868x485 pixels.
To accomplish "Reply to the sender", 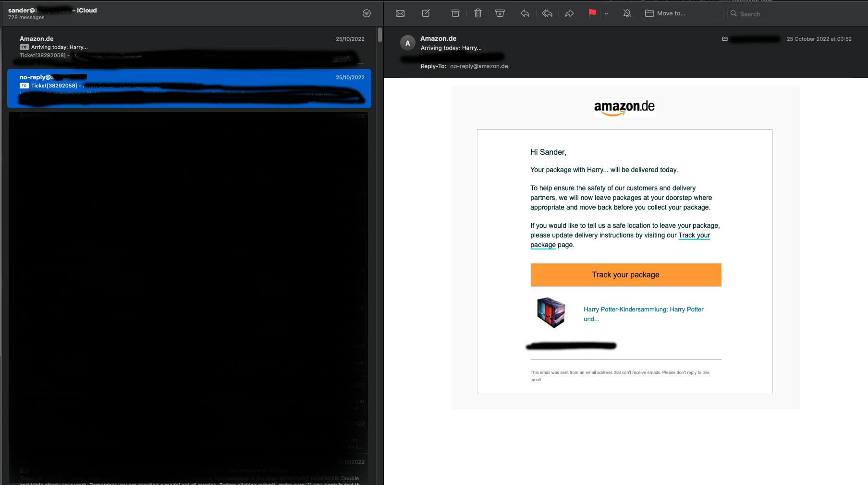I will [x=525, y=13].
